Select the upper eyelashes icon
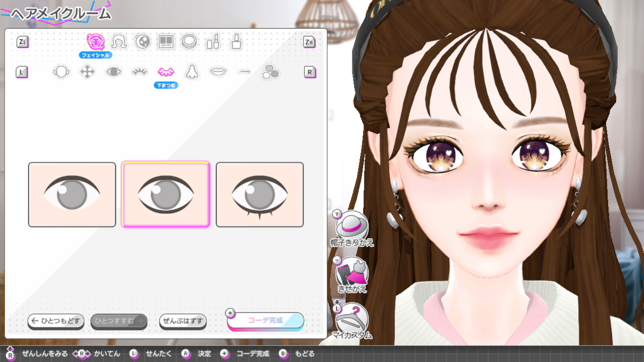The image size is (644, 362). tap(140, 72)
